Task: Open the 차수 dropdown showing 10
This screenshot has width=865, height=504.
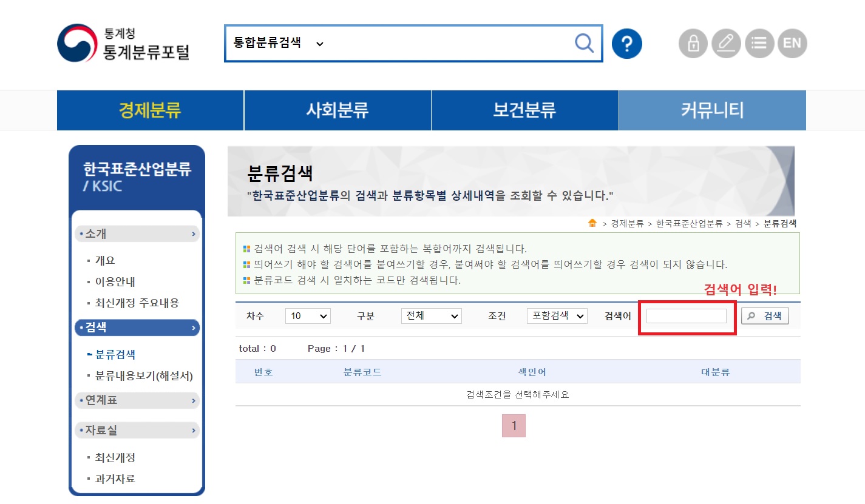Action: click(x=308, y=316)
